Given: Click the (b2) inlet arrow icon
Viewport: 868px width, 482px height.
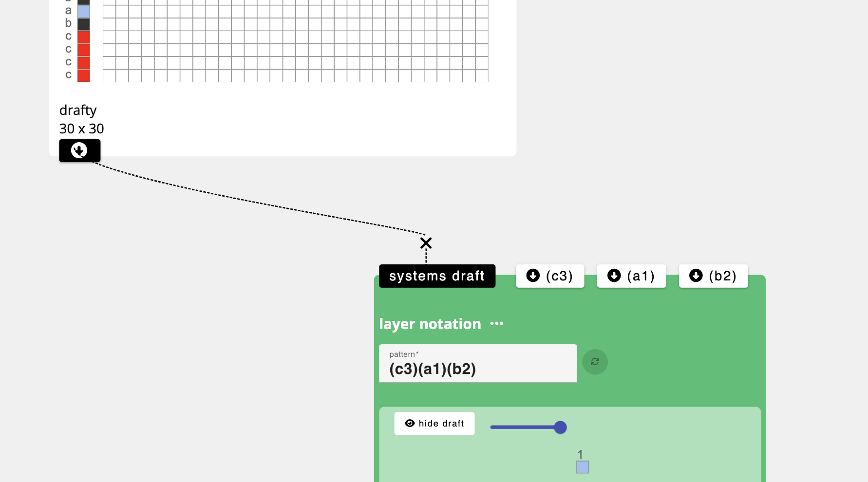Looking at the screenshot, I should tap(696, 276).
